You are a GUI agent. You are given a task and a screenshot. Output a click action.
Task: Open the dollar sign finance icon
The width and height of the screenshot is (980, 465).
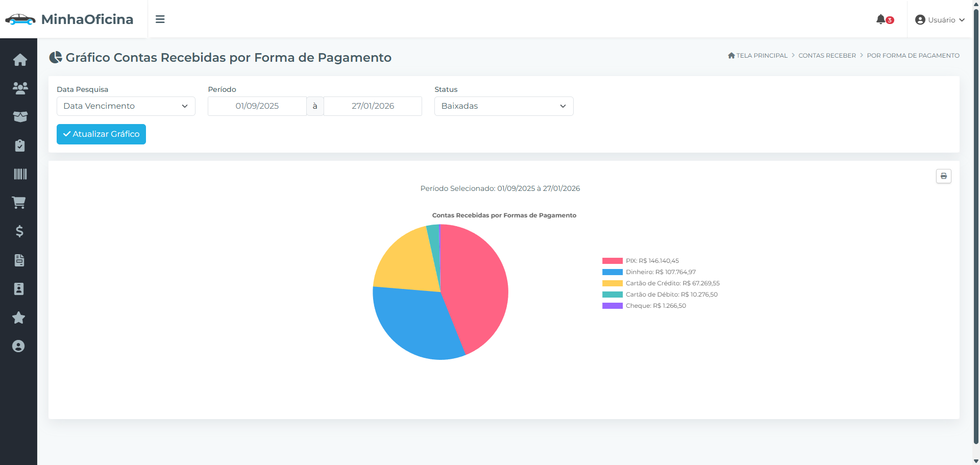19,231
